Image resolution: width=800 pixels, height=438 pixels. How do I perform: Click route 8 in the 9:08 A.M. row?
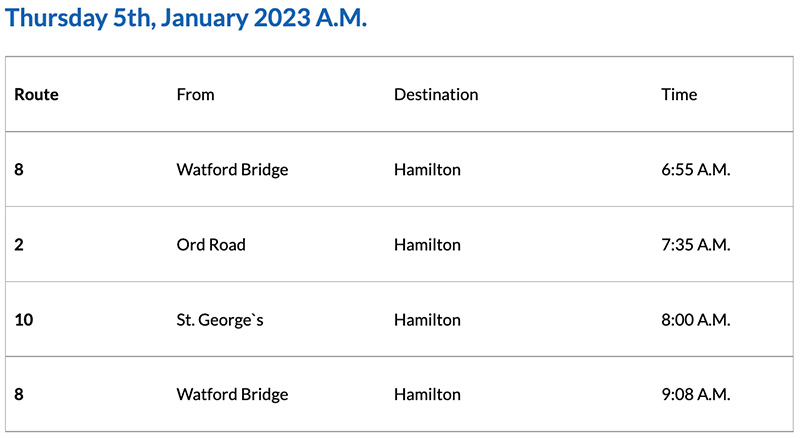click(19, 395)
